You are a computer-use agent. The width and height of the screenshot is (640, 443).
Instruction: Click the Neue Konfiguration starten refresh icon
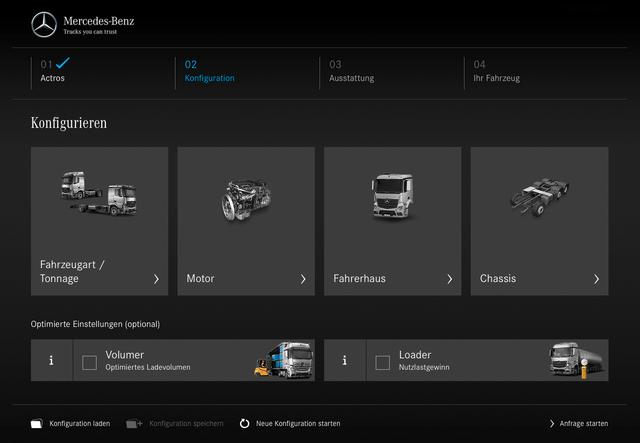[245, 424]
